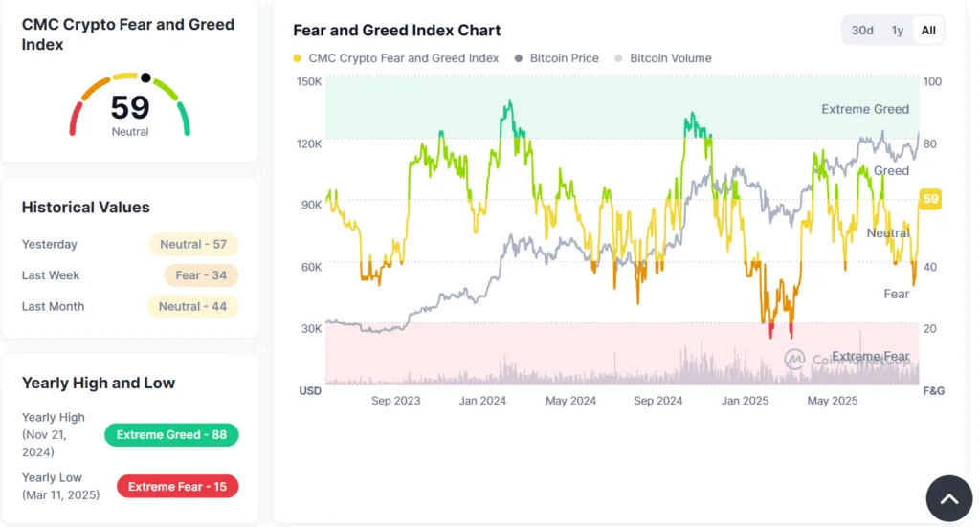Select the All time range tab
Viewport: 980px width, 527px height.
pos(928,31)
